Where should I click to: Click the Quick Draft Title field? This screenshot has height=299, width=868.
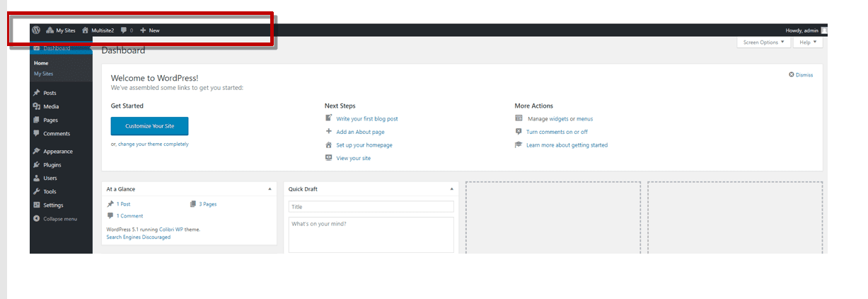pos(371,207)
